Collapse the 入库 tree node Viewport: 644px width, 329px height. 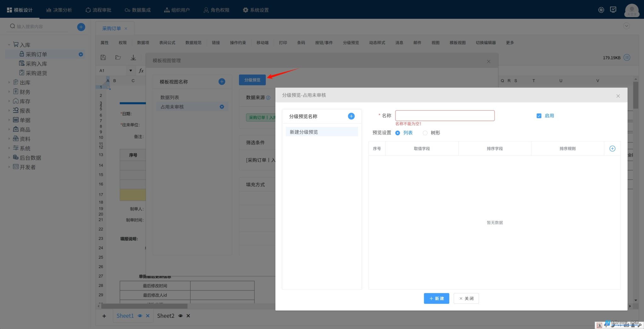click(x=9, y=45)
